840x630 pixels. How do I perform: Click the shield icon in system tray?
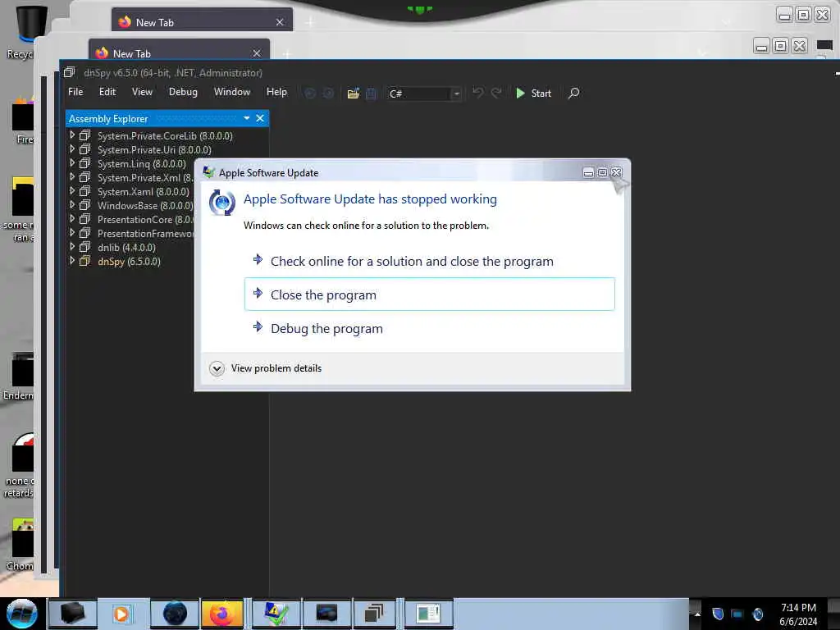[x=718, y=614]
